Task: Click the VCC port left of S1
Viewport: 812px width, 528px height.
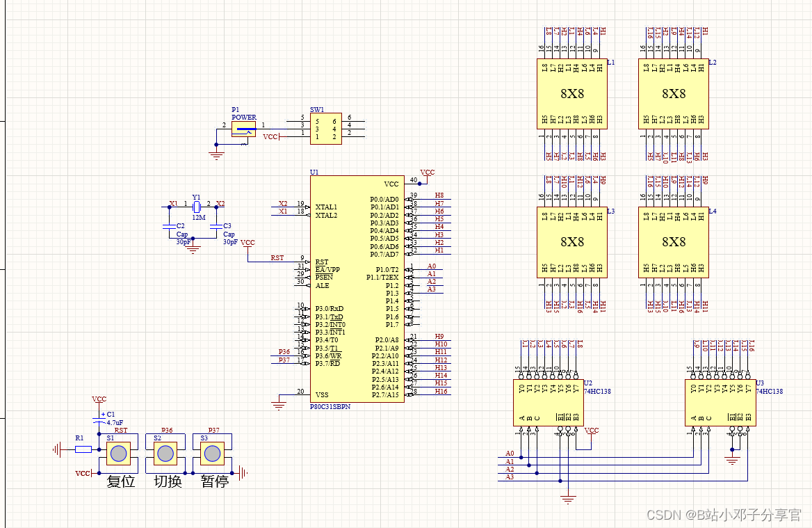Action: (x=84, y=473)
